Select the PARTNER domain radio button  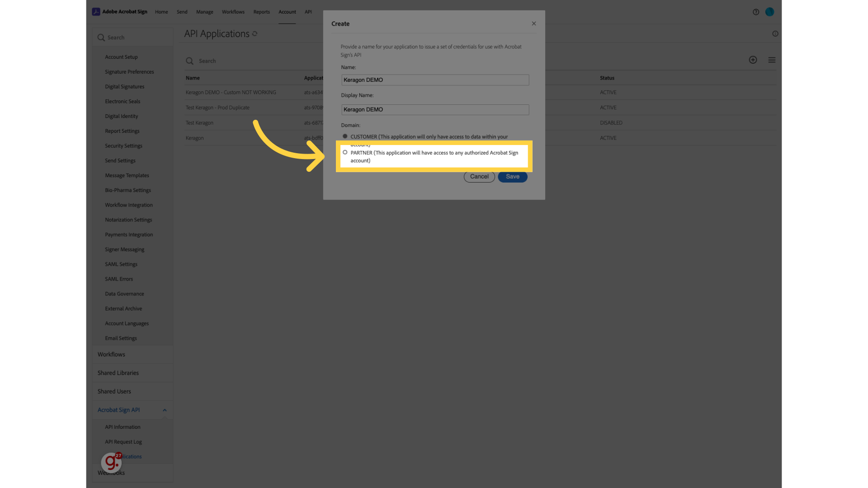pyautogui.click(x=345, y=152)
